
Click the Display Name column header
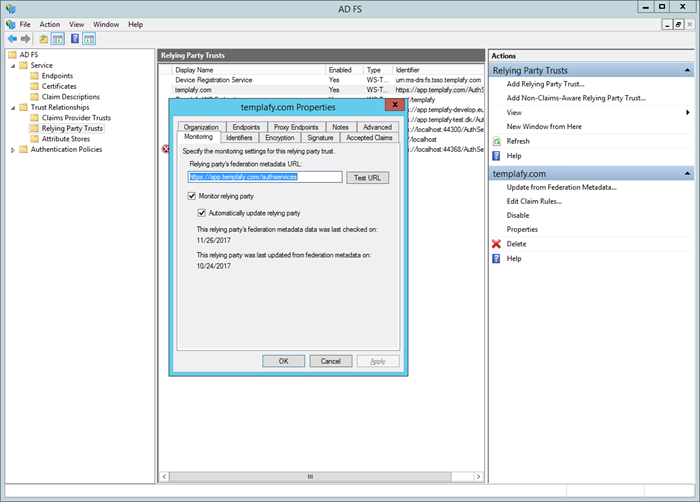[249, 70]
